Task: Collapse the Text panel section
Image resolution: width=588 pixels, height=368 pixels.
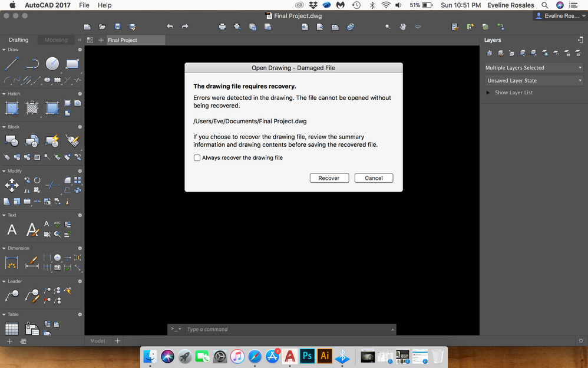Action: [4, 215]
